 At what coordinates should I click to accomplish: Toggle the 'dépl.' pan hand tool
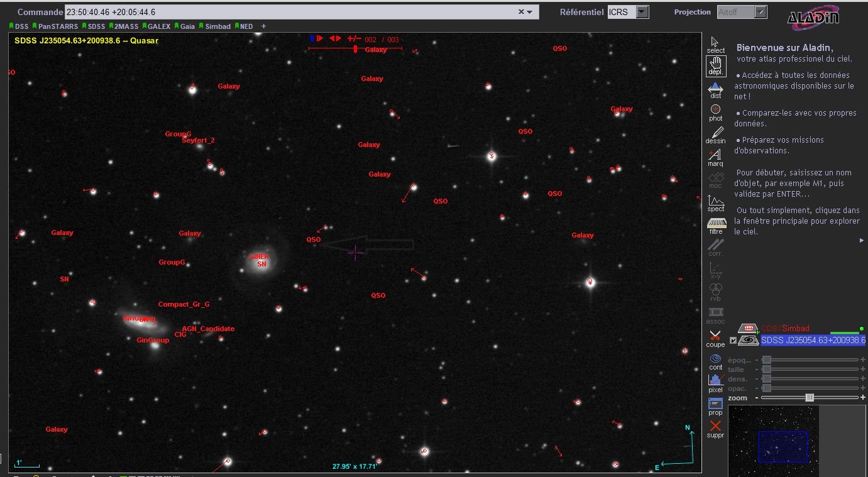point(715,66)
